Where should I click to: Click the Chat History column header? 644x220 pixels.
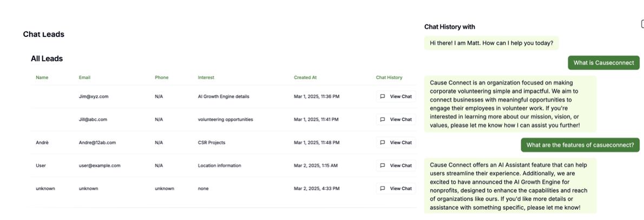(389, 77)
